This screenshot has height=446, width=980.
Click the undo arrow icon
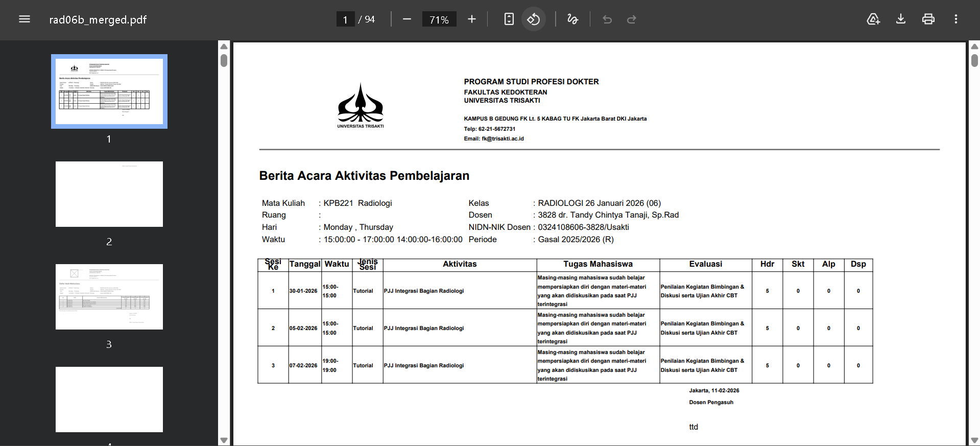click(x=607, y=19)
